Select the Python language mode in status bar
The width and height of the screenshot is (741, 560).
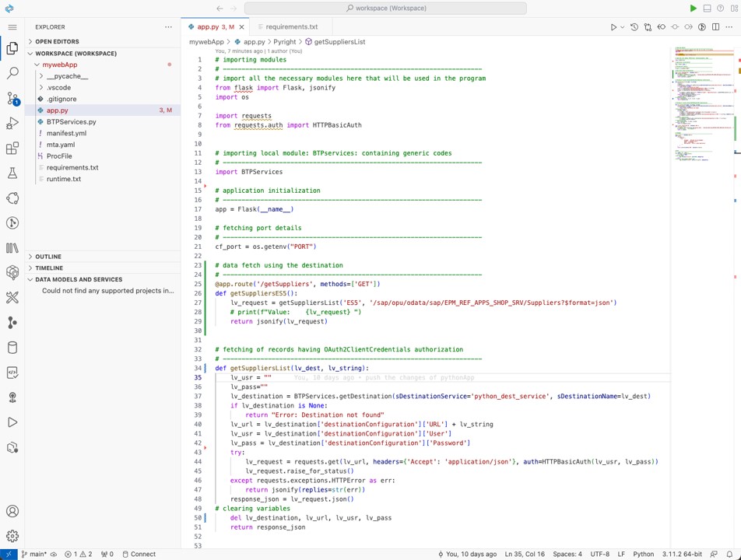[643, 554]
